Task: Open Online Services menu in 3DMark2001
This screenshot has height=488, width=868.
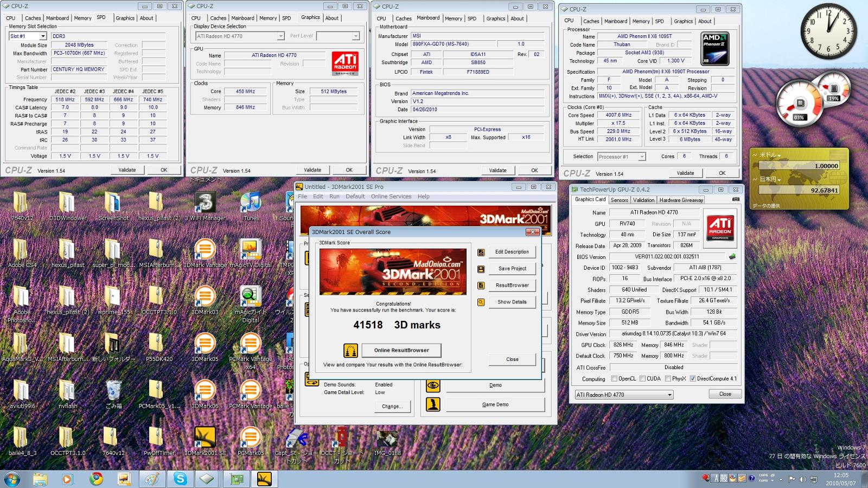Action: coord(391,197)
